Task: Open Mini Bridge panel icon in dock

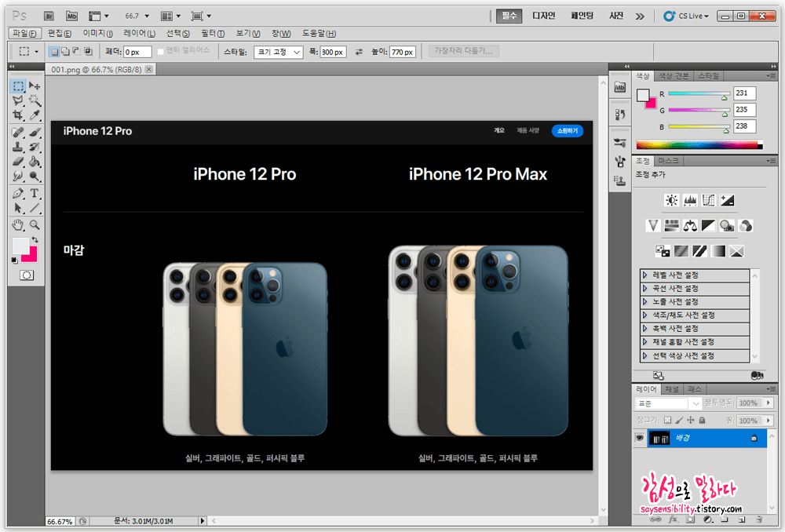Action: [x=620, y=87]
